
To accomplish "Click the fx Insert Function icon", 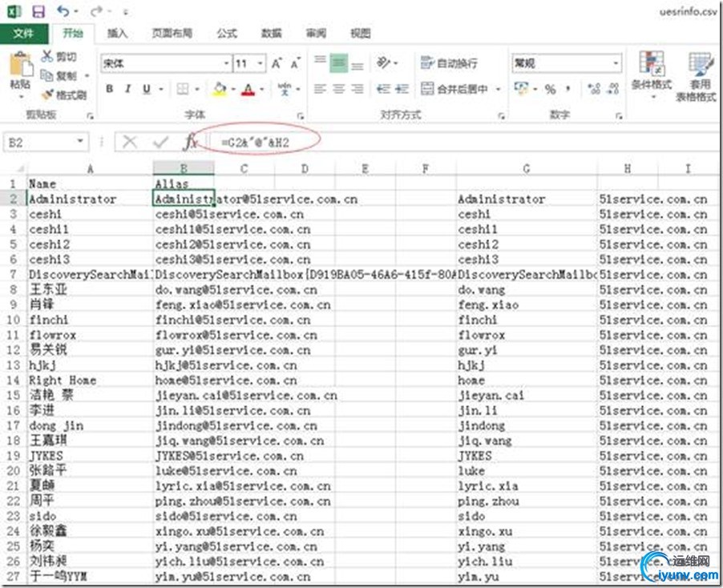I will coord(190,142).
